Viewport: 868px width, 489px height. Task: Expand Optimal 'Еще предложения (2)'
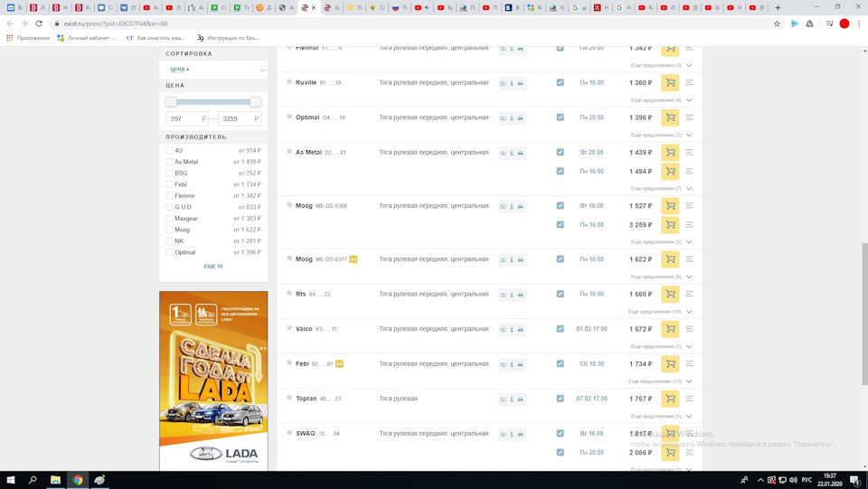pyautogui.click(x=661, y=135)
